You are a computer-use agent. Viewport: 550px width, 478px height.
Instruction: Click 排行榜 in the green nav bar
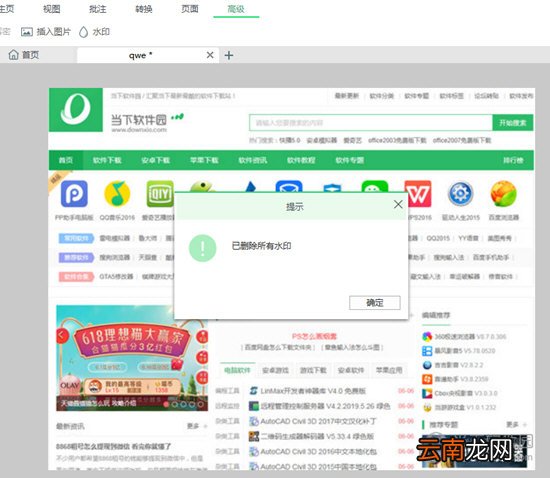pyautogui.click(x=513, y=160)
